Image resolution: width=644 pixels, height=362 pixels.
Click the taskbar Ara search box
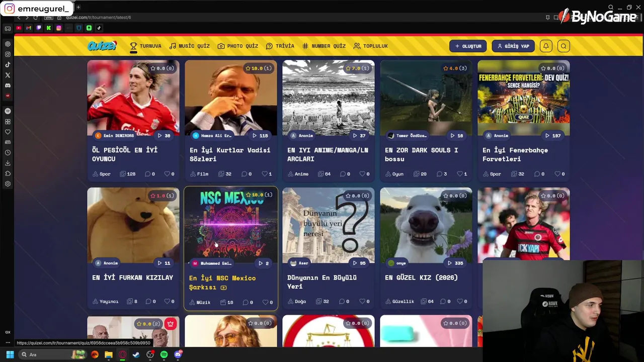53,354
